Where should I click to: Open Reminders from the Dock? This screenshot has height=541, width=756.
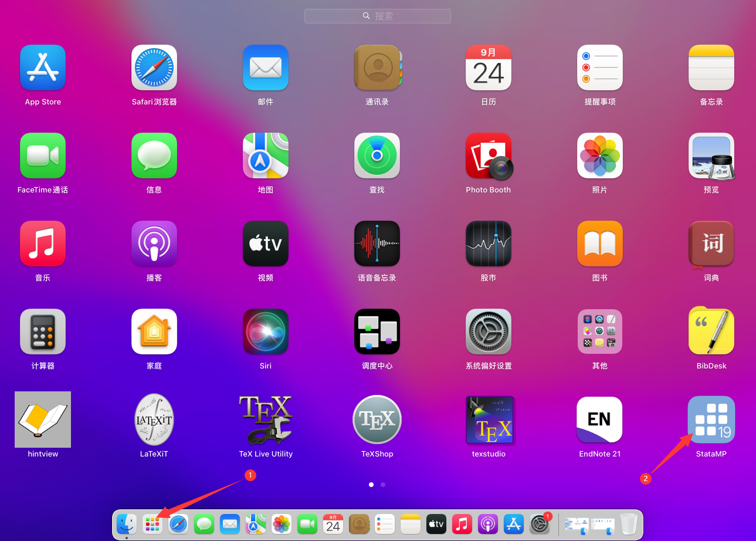pyautogui.click(x=385, y=523)
